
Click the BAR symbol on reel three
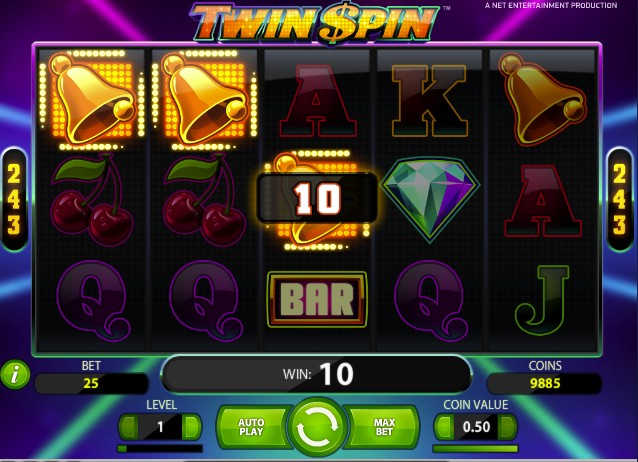[317, 300]
